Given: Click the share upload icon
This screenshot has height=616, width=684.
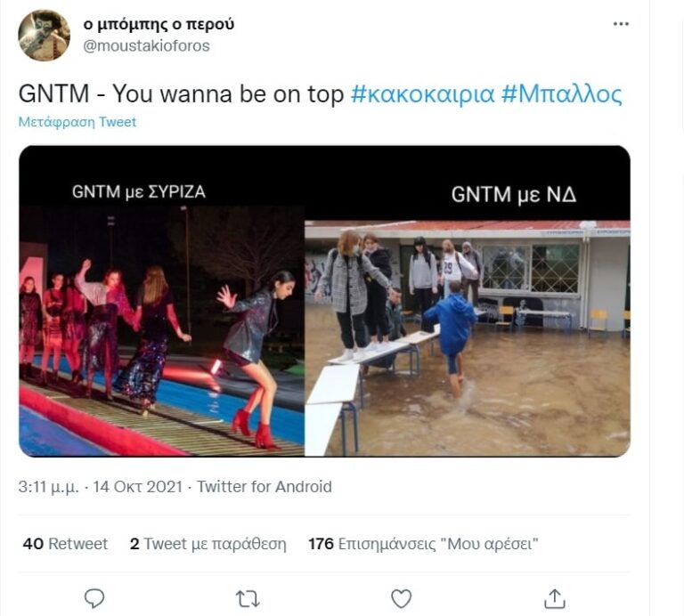Looking at the screenshot, I should (555, 598).
